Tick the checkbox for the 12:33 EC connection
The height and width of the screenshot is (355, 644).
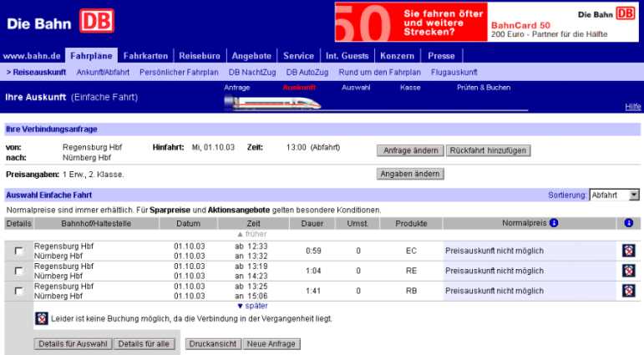click(18, 251)
